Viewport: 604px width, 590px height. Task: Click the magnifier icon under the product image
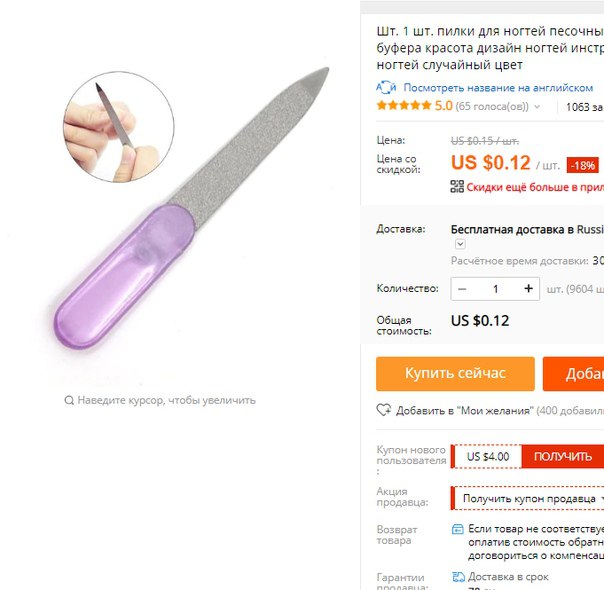69,400
